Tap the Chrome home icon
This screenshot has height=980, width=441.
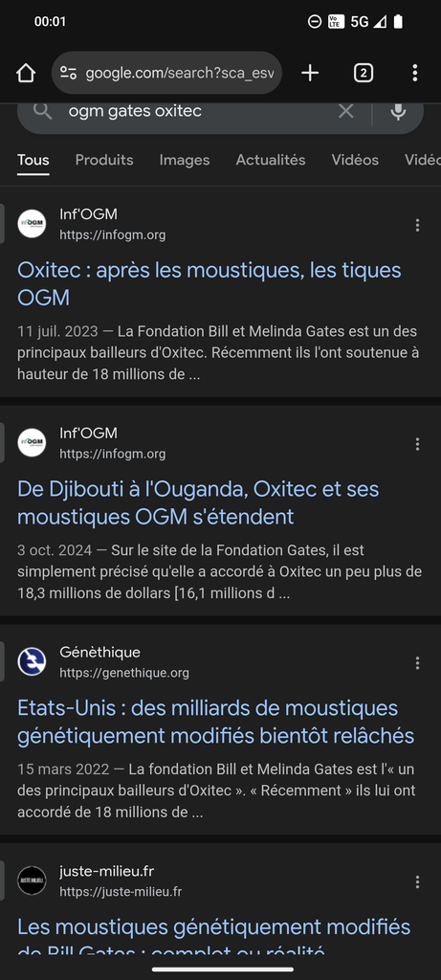(26, 73)
